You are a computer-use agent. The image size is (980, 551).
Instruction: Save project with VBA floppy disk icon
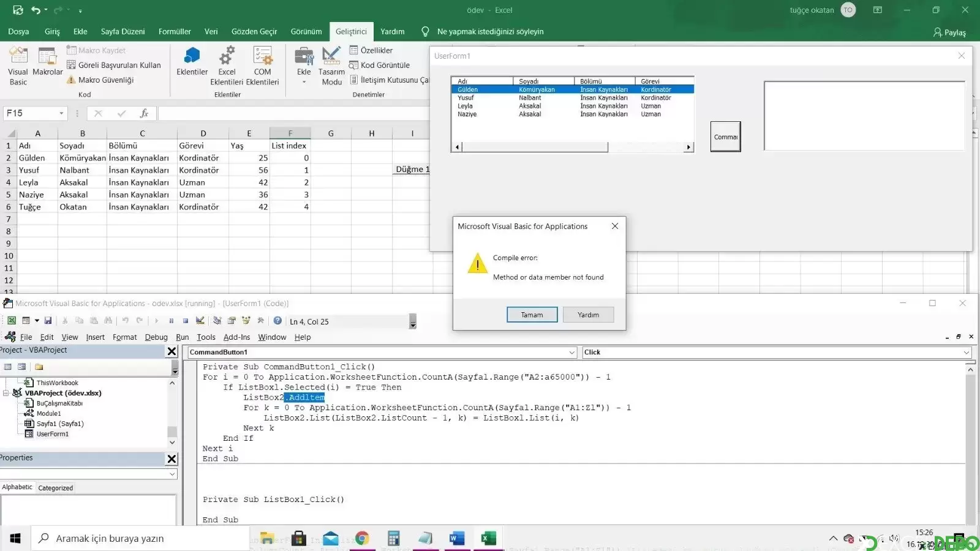click(x=48, y=321)
